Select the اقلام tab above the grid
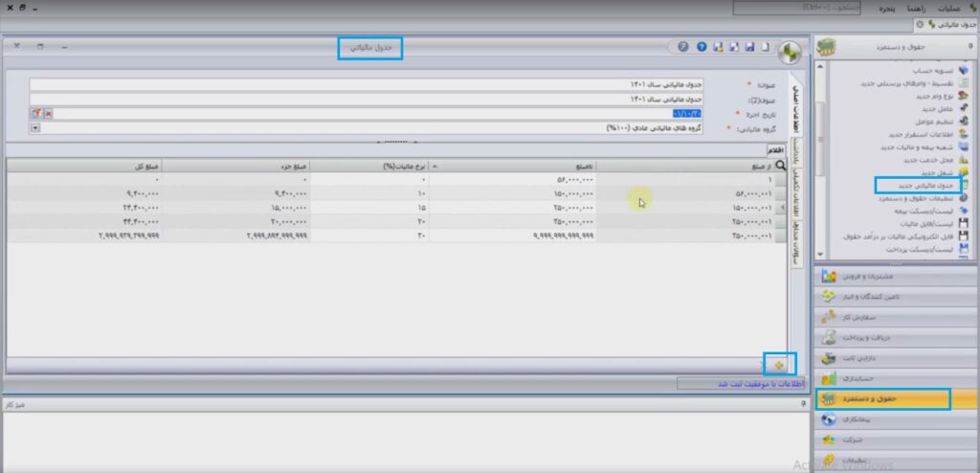The width and height of the screenshot is (980, 473). click(x=775, y=150)
